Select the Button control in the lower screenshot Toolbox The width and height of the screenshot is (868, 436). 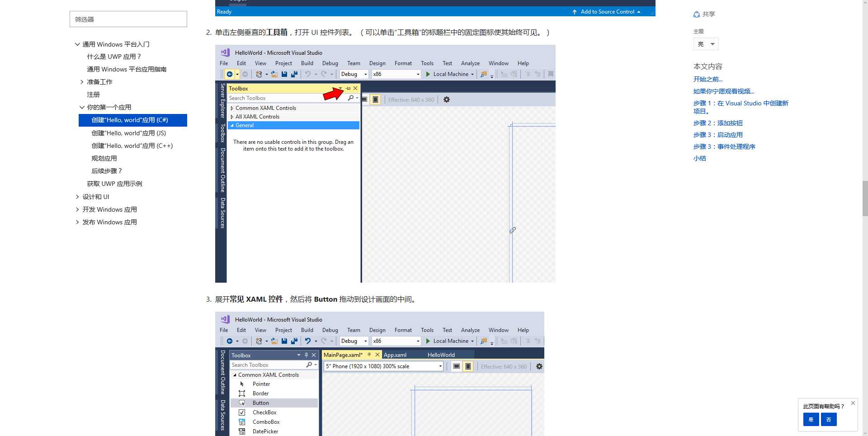274,403
